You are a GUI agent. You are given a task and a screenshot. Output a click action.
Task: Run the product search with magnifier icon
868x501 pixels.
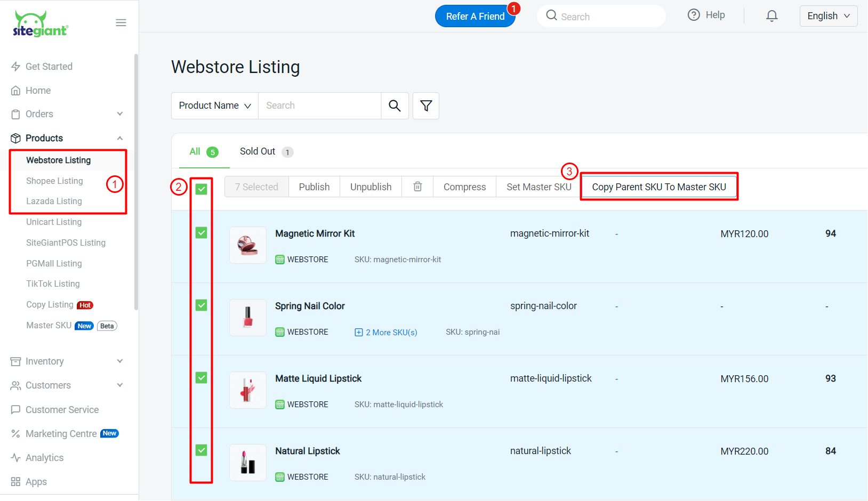pos(395,106)
